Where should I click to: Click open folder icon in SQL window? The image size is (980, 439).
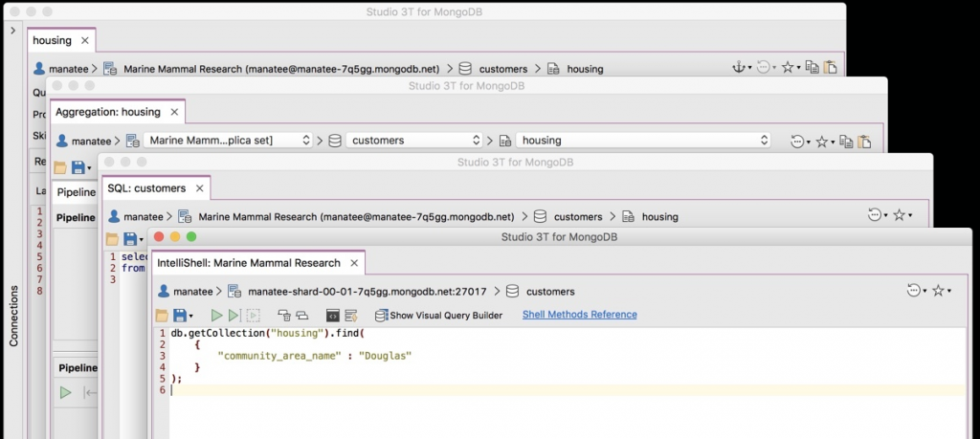coord(112,239)
